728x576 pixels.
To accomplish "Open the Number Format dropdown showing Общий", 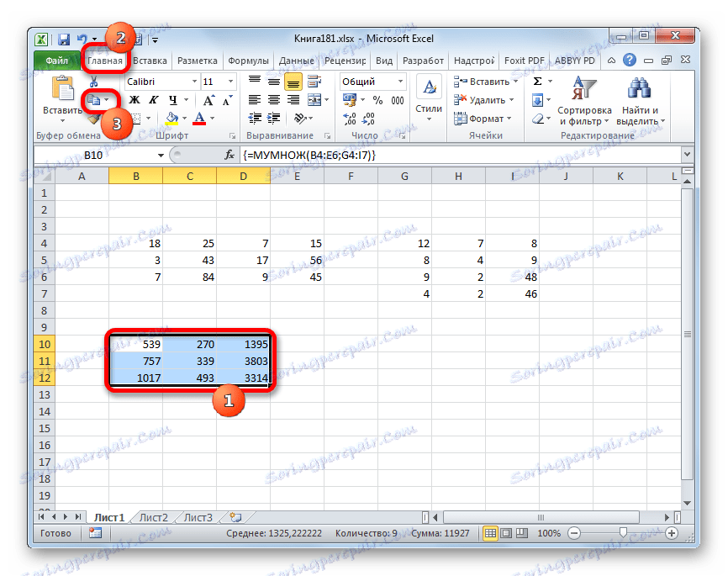I will 401,81.
